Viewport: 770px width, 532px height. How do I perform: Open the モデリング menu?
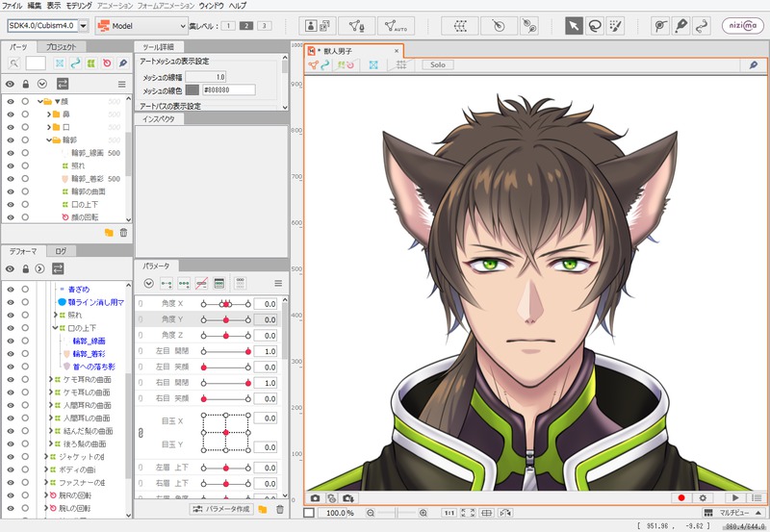click(79, 6)
